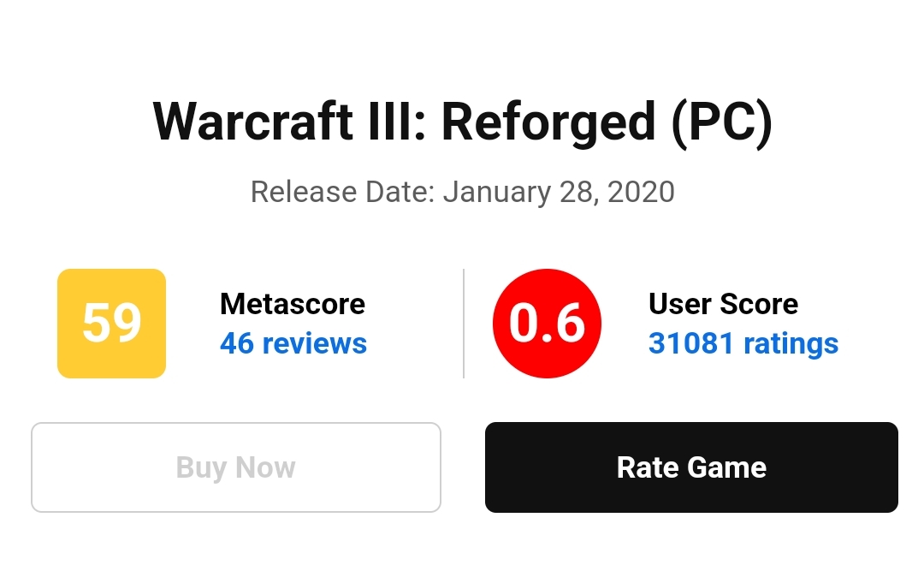924x571 pixels.
Task: Open the 31081 ratings link
Action: [x=743, y=343]
